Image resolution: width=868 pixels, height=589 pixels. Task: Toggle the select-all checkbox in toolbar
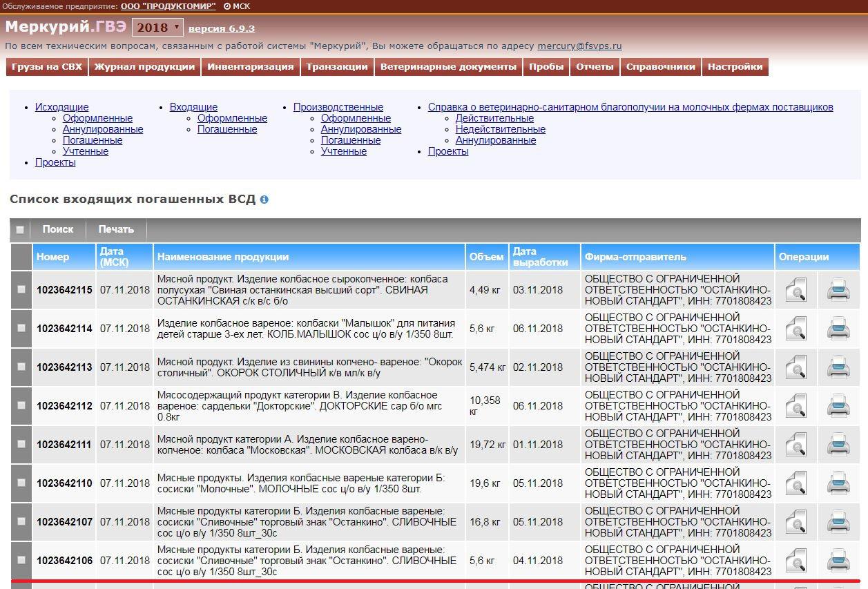20,230
